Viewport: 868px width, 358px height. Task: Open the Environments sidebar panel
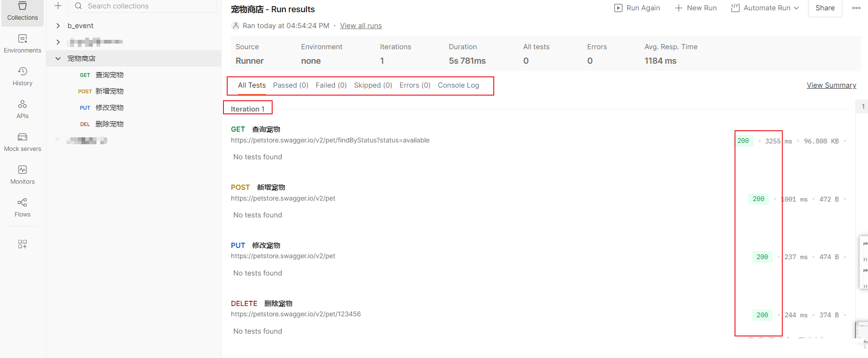tap(22, 44)
